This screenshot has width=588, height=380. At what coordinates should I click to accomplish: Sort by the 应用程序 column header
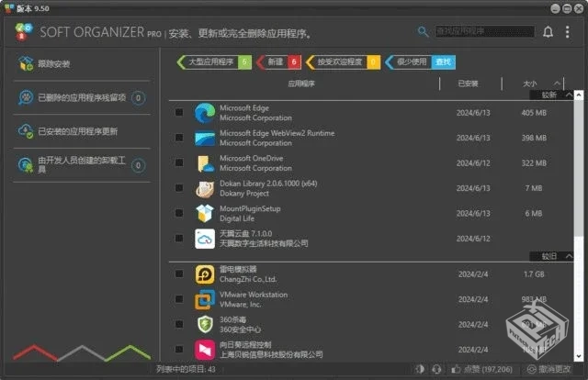pos(301,84)
